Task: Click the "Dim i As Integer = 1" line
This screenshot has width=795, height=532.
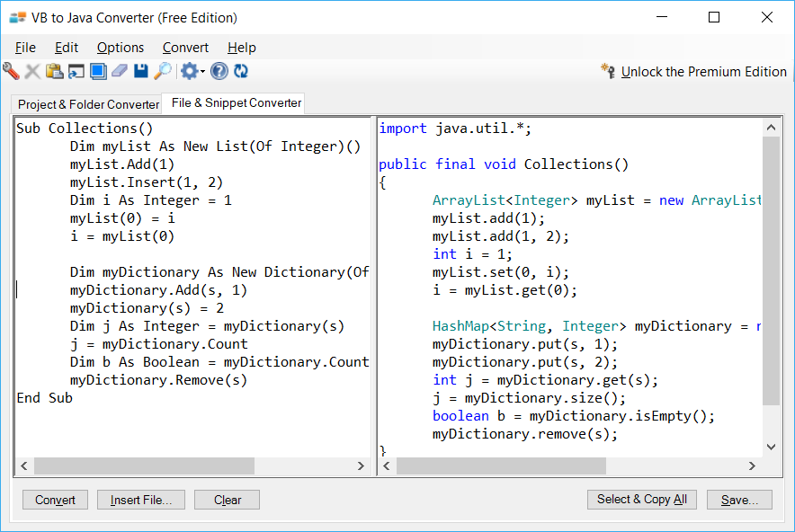Action: (151, 200)
